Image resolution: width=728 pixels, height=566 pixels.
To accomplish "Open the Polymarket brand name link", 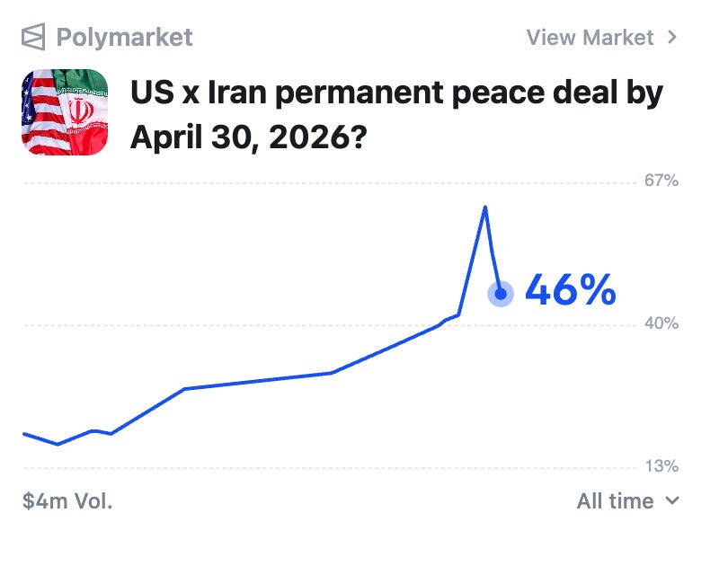I will point(124,37).
